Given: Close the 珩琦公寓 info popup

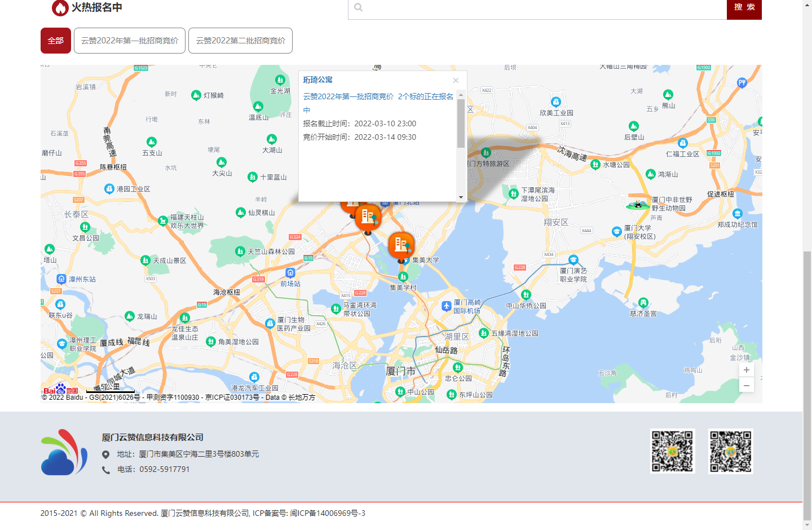Looking at the screenshot, I should (x=456, y=80).
